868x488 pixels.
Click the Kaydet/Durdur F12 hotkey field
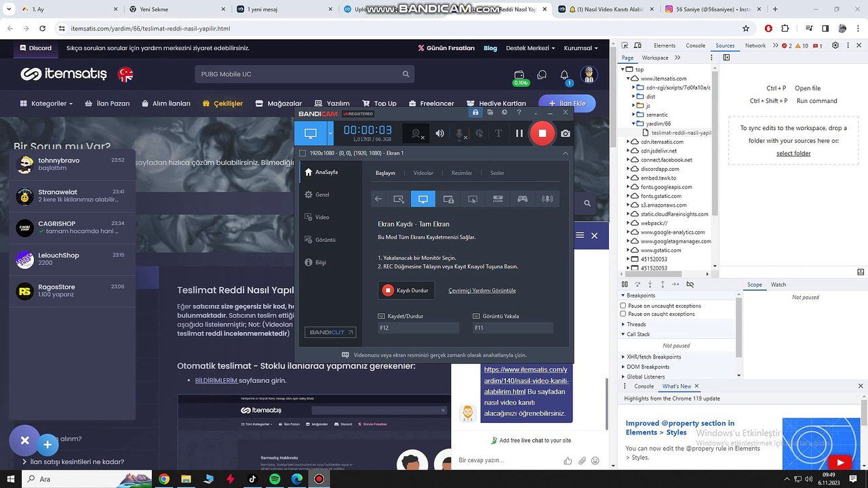tap(418, 328)
